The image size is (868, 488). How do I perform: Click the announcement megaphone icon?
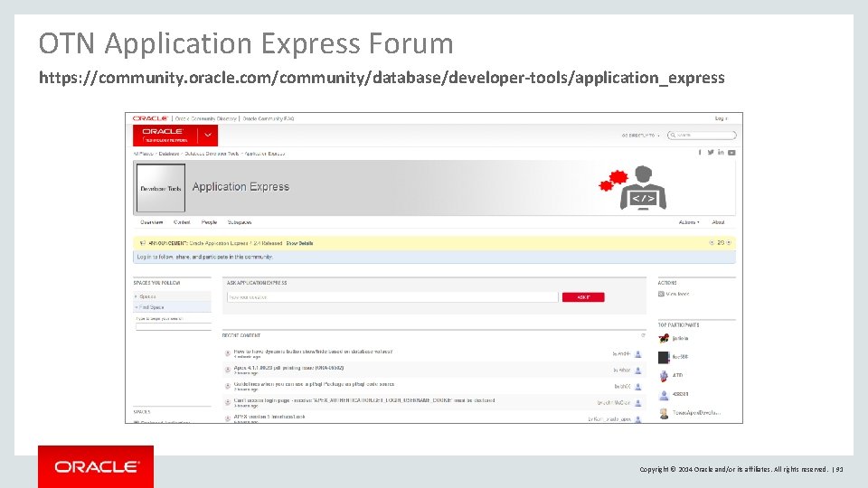(x=143, y=243)
